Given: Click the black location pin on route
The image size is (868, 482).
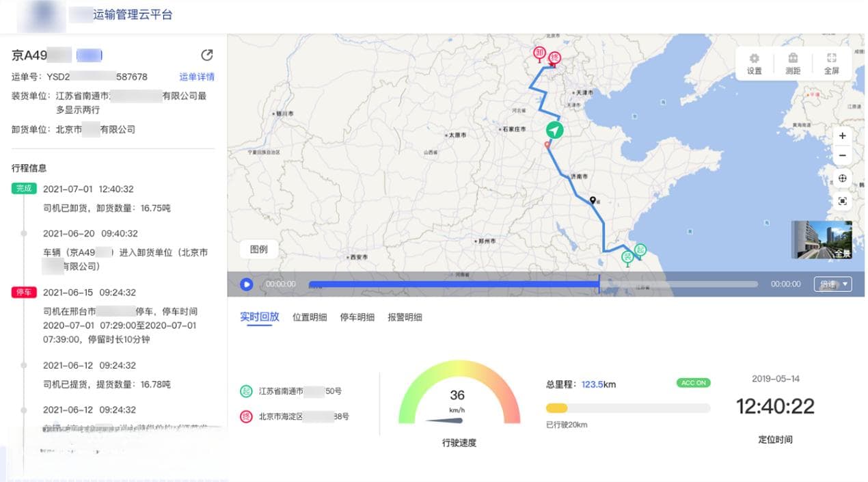Looking at the screenshot, I should pos(593,200).
